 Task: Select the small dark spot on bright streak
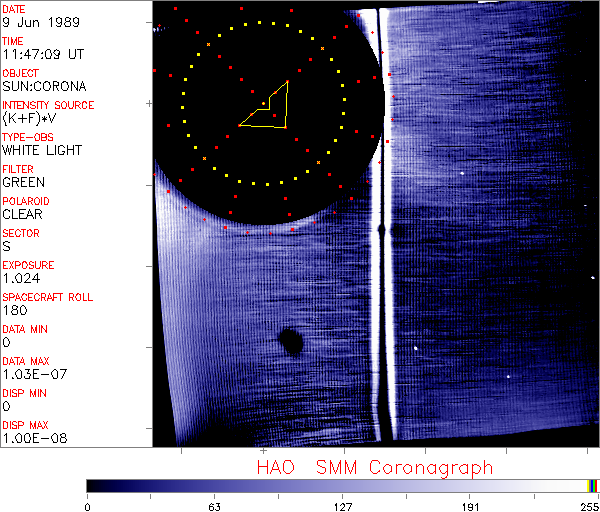pyautogui.click(x=381, y=231)
